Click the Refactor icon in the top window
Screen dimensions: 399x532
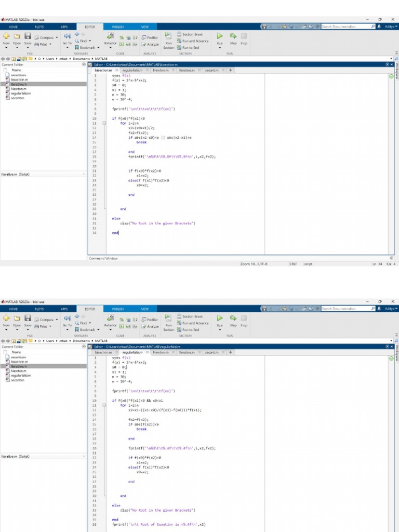tap(110, 36)
